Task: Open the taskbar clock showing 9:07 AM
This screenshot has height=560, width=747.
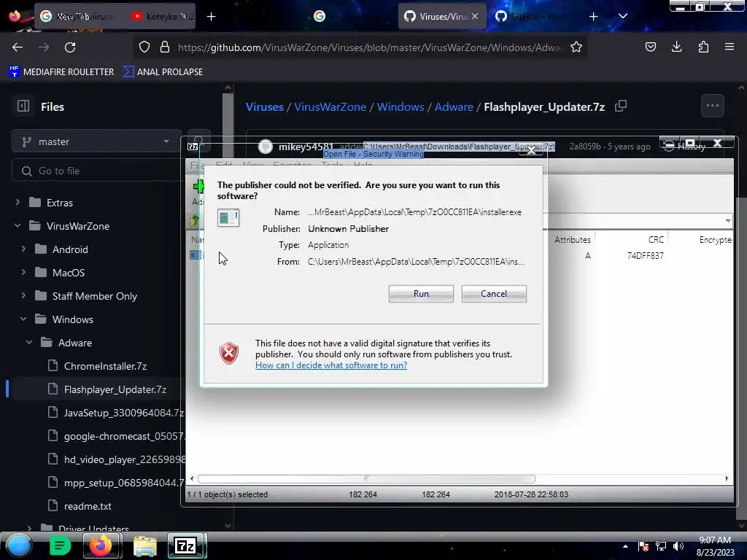Action: (715, 546)
